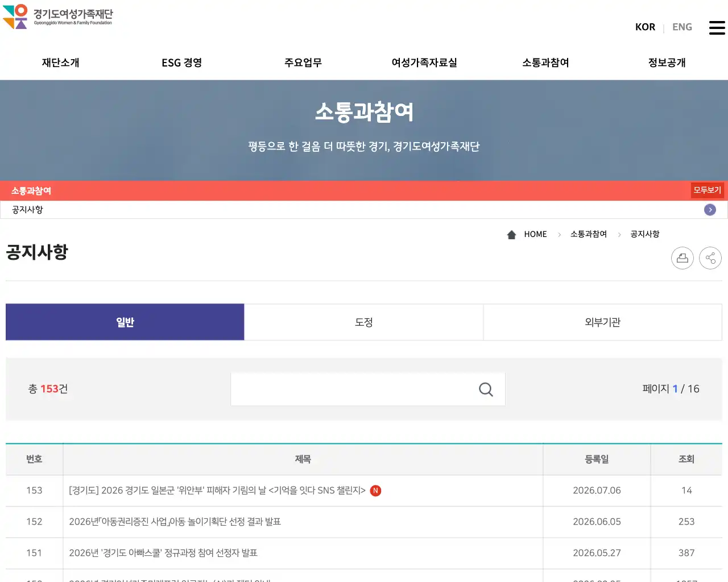The width and height of the screenshot is (728, 582).
Task: Open the 재단소개 menu
Action: (x=60, y=63)
